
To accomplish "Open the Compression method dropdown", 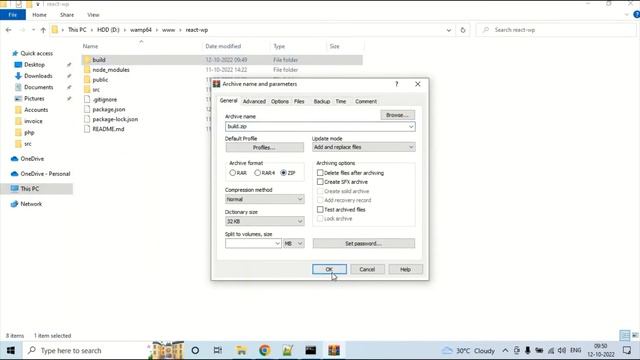I will click(x=264, y=199).
